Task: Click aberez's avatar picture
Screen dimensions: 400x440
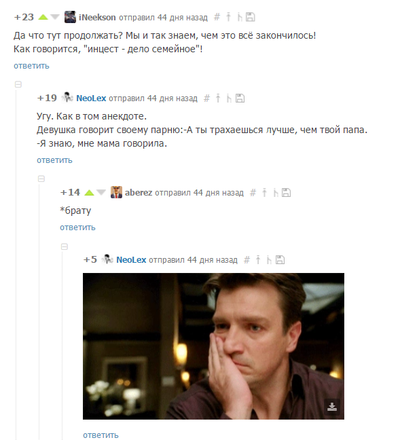Action: [x=116, y=192]
